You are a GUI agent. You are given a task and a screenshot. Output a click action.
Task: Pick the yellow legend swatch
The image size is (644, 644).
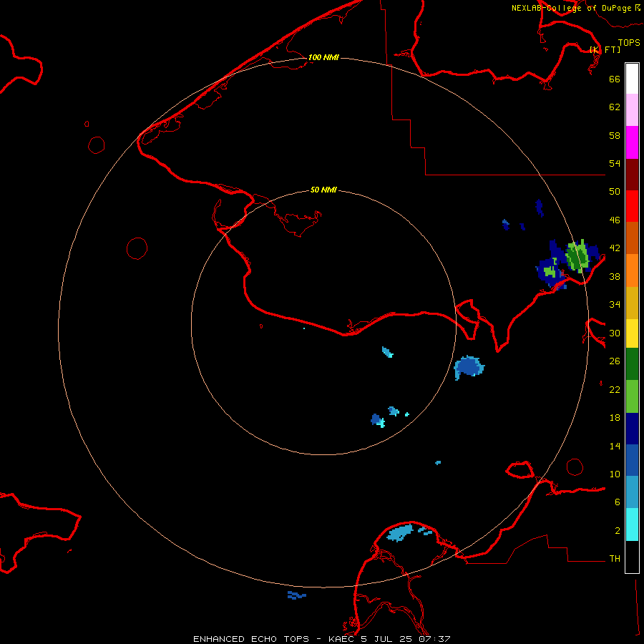(x=632, y=333)
